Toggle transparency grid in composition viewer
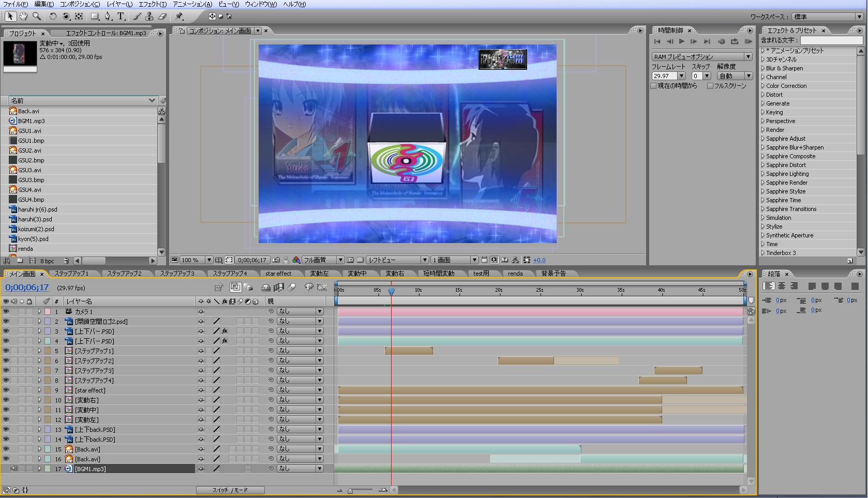868x498 pixels. [359, 260]
